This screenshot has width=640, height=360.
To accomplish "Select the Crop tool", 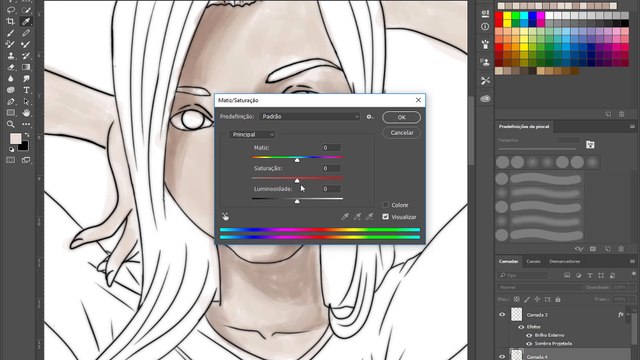I will (11, 21).
